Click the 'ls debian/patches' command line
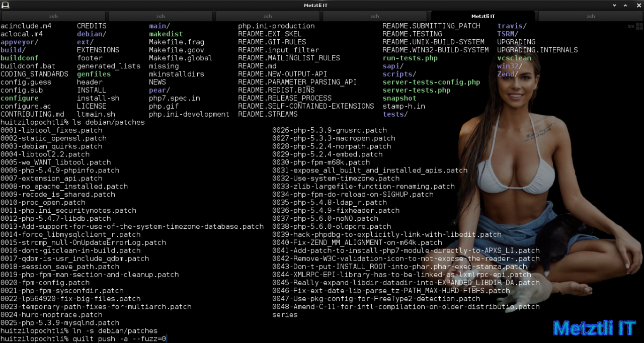This screenshot has width=644, height=343. (72, 122)
